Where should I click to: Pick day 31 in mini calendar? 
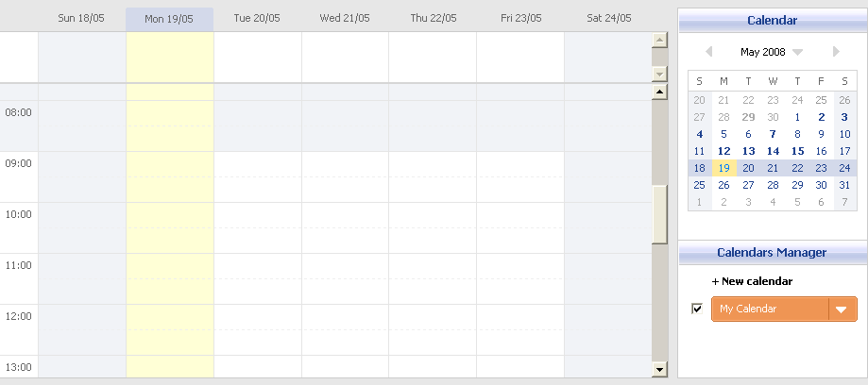[x=844, y=185]
